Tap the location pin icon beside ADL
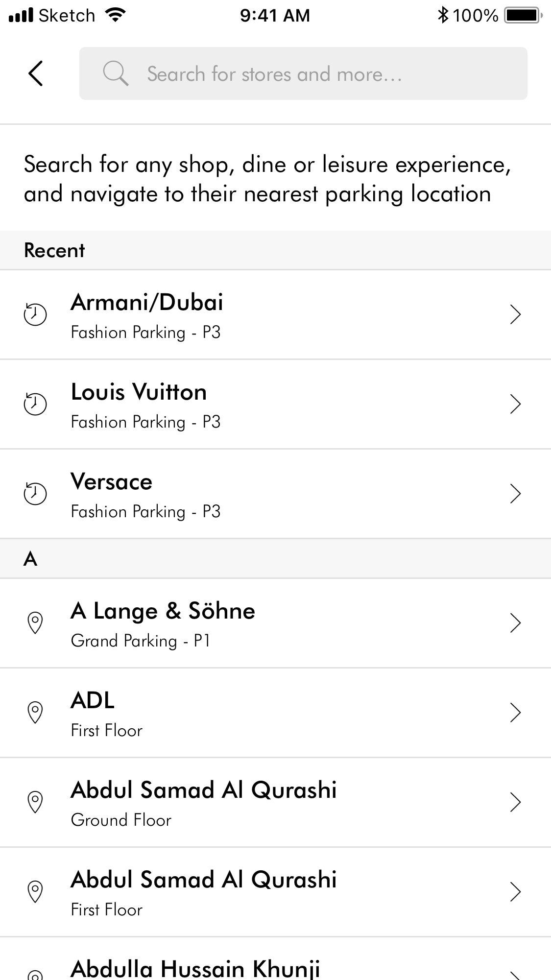 click(x=35, y=713)
